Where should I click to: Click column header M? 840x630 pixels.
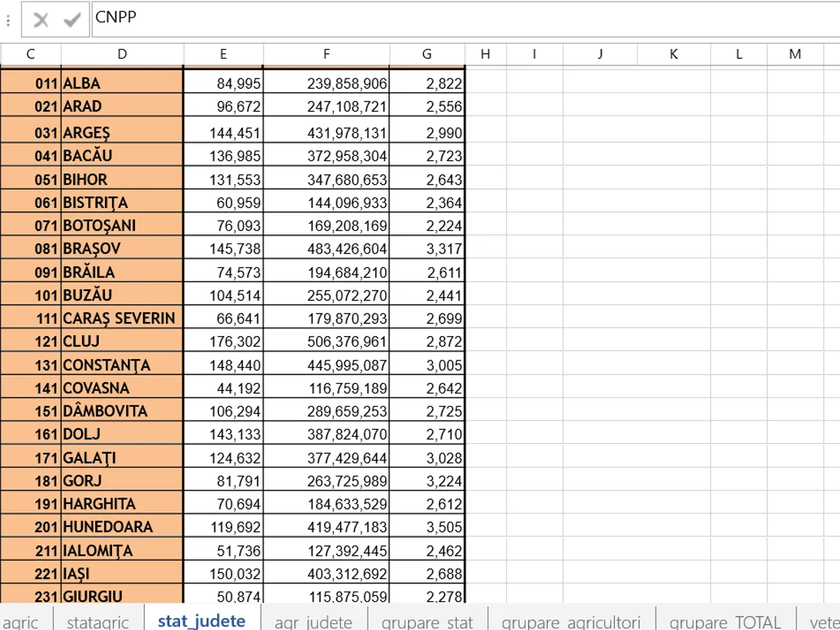[794, 54]
